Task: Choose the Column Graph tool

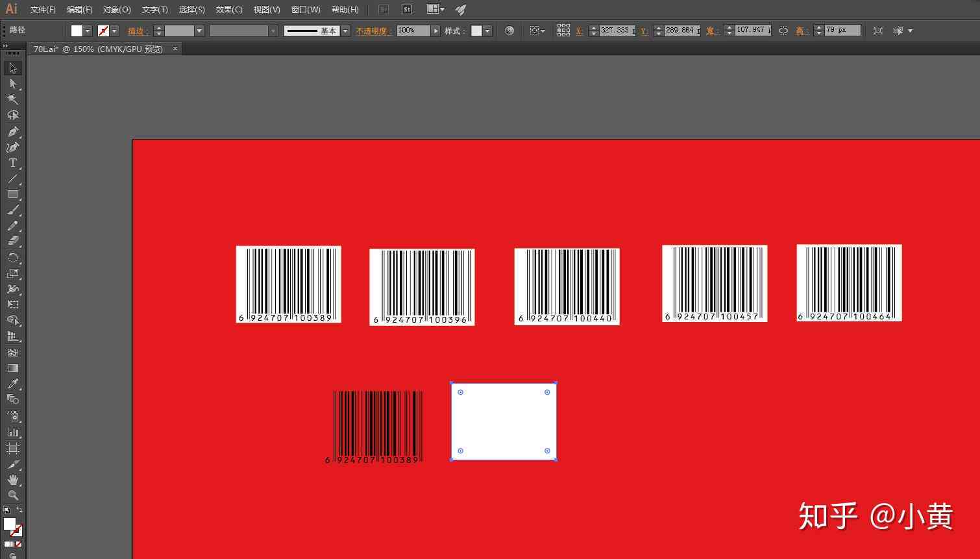Action: [x=12, y=432]
